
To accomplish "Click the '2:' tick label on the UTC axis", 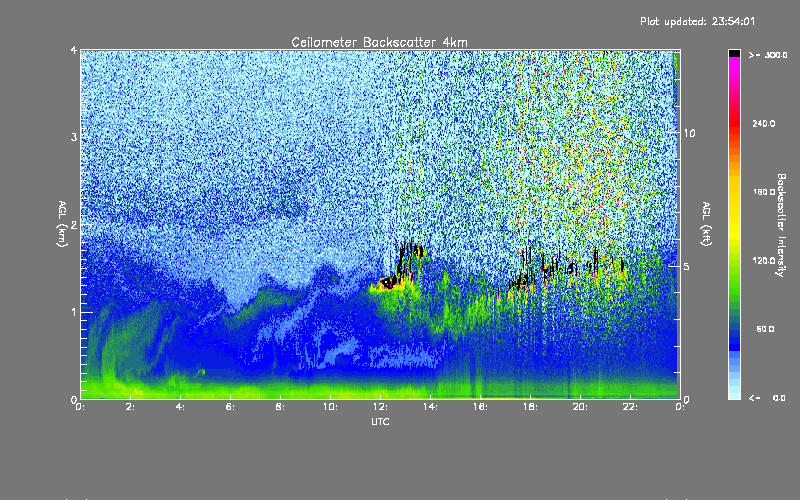I will (131, 407).
